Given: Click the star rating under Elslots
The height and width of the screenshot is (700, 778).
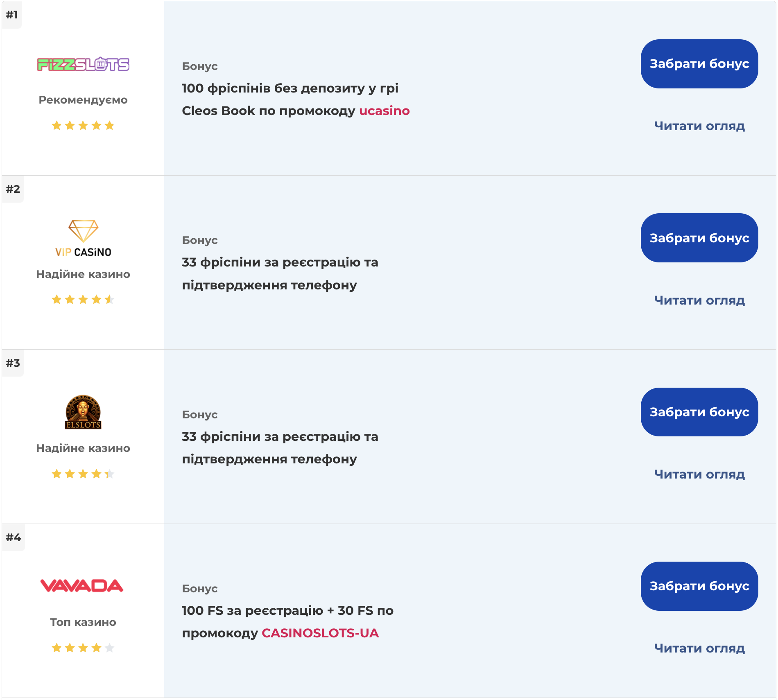Looking at the screenshot, I should (83, 474).
